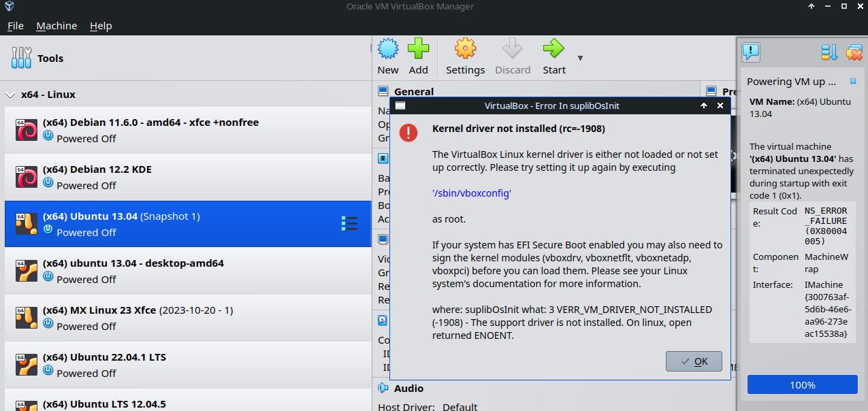Viewport: 868px width, 411px height.
Task: Click the Tools screwdriver icon
Action: pyautogui.click(x=21, y=58)
